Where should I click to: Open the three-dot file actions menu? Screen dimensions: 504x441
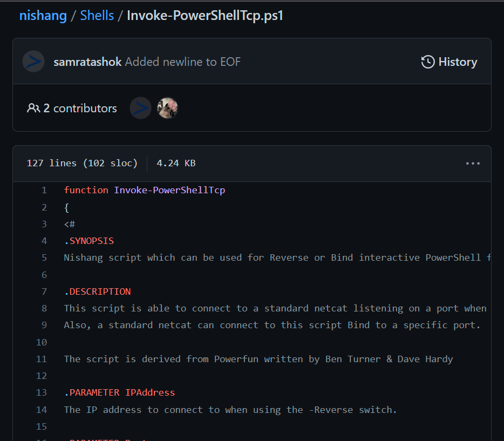click(473, 164)
